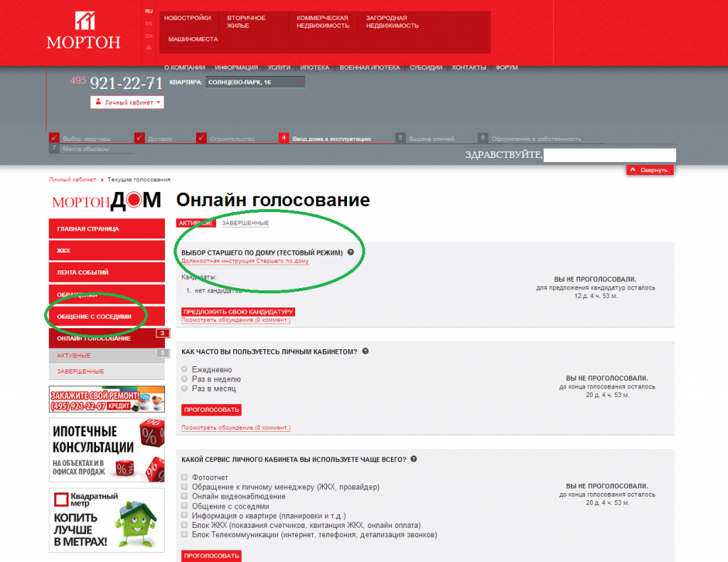Click the step 7 badge for Мечта сбылась
The height and width of the screenshot is (562, 728).
click(54, 148)
